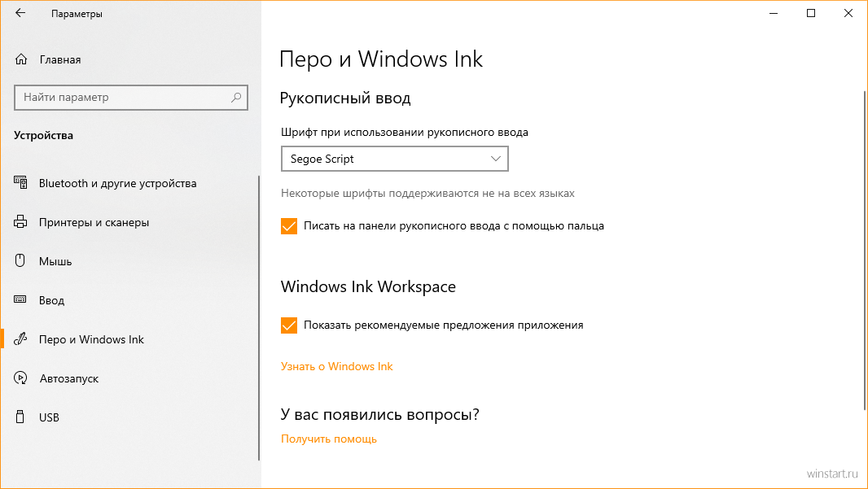
Task: Open the Главная home icon
Action: pos(21,59)
